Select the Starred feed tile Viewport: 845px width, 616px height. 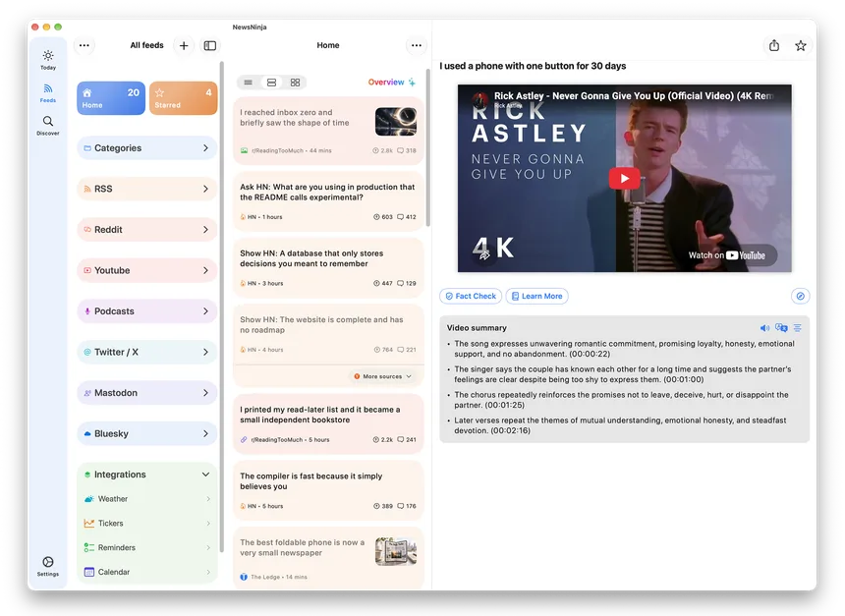pyautogui.click(x=183, y=98)
